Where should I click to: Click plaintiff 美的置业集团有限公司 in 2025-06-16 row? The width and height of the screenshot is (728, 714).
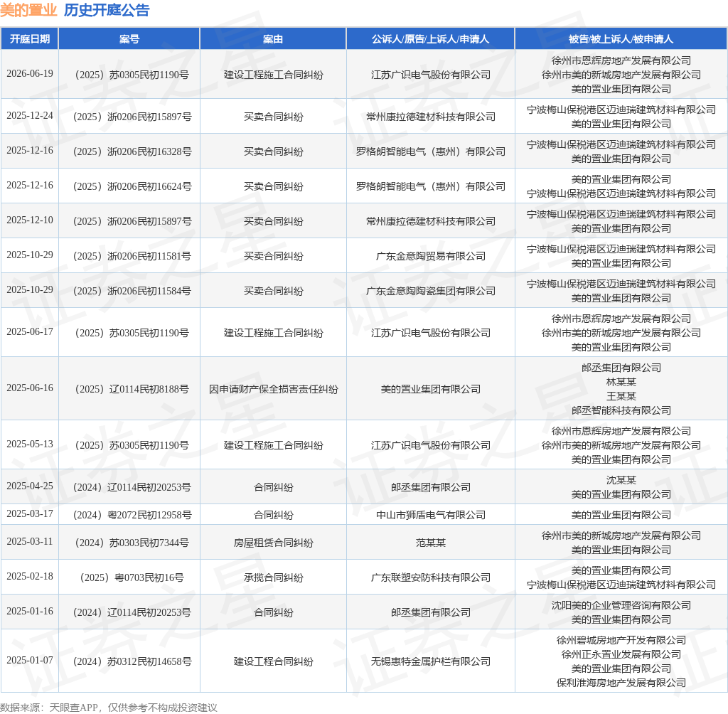430,389
